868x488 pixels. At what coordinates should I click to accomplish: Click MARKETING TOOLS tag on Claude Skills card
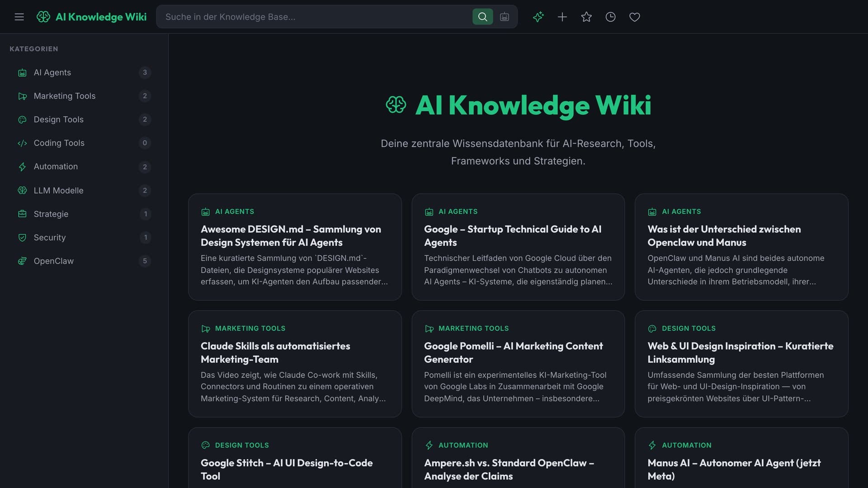tap(250, 328)
